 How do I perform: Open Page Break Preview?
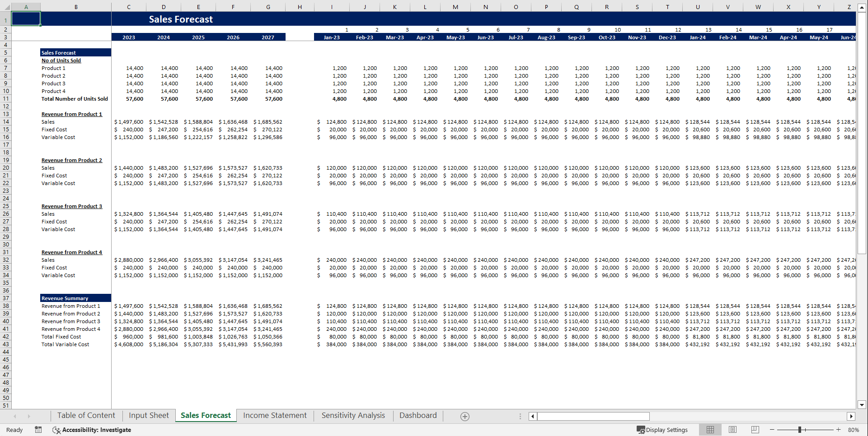(755, 430)
